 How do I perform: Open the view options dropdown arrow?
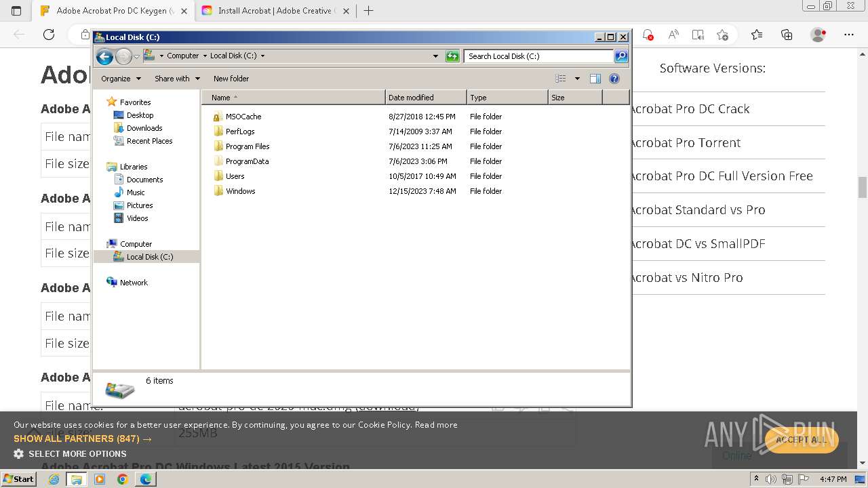[x=577, y=79]
